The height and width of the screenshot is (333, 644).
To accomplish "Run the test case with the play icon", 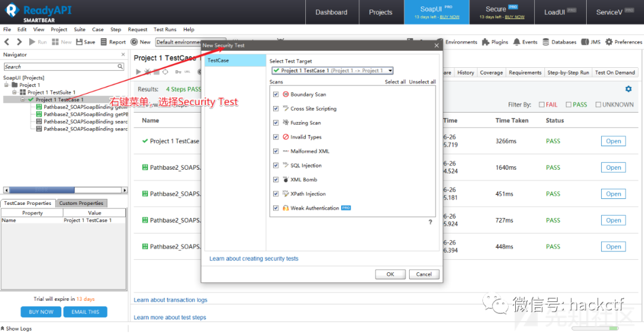I will pos(138,71).
